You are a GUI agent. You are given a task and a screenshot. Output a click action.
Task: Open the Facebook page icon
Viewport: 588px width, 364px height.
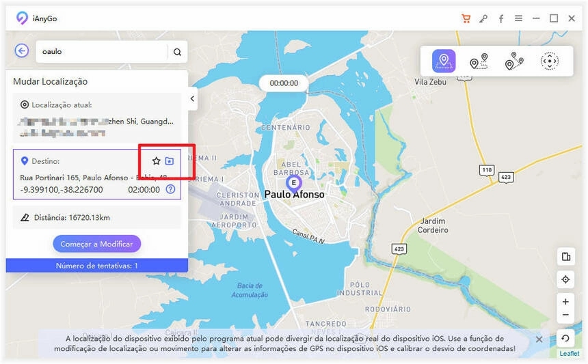coord(501,18)
